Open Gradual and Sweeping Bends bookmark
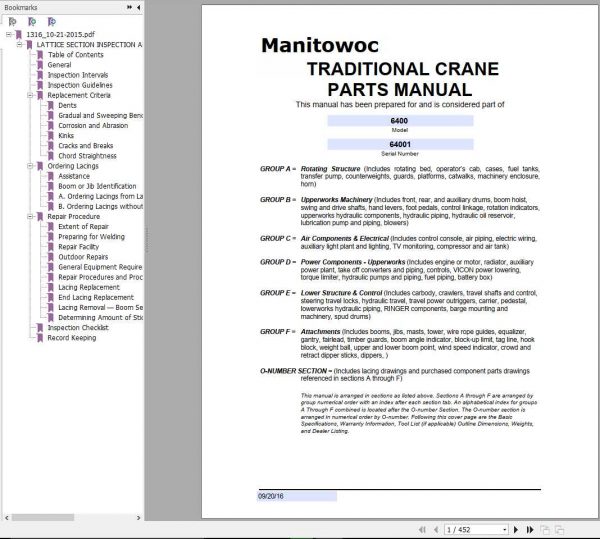The height and width of the screenshot is (539, 600). tap(100, 116)
